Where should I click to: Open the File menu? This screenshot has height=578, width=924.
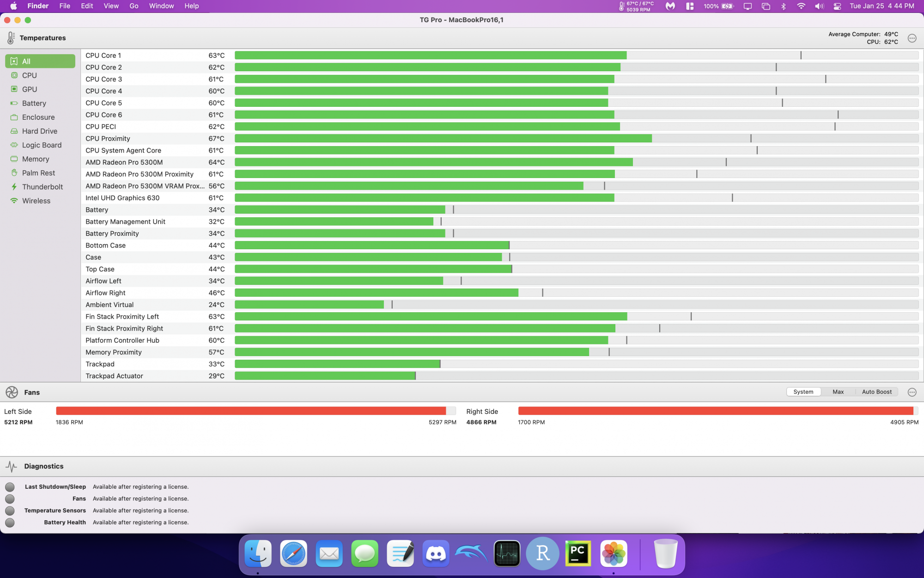click(x=65, y=6)
